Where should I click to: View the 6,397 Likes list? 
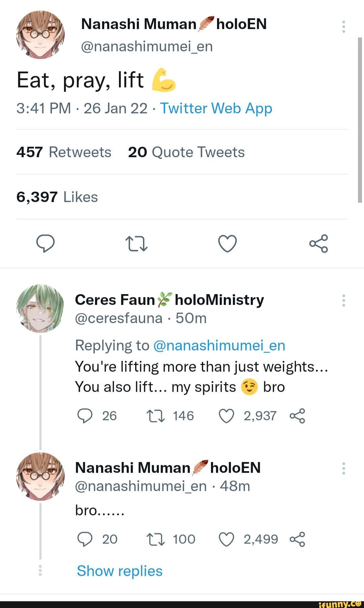click(x=57, y=197)
